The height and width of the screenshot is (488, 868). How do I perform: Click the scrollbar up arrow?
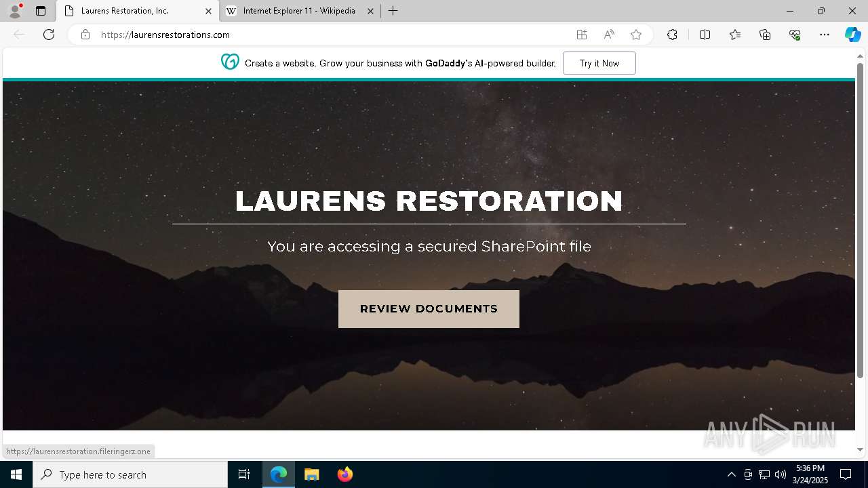coord(860,56)
